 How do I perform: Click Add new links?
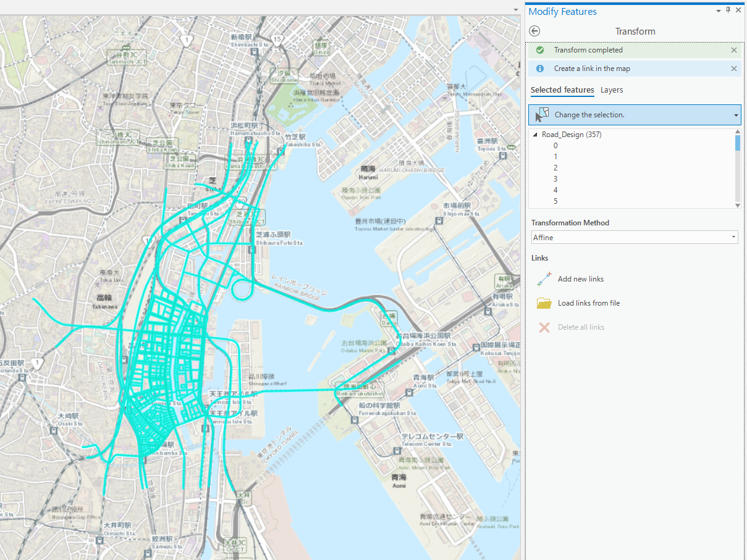[581, 279]
